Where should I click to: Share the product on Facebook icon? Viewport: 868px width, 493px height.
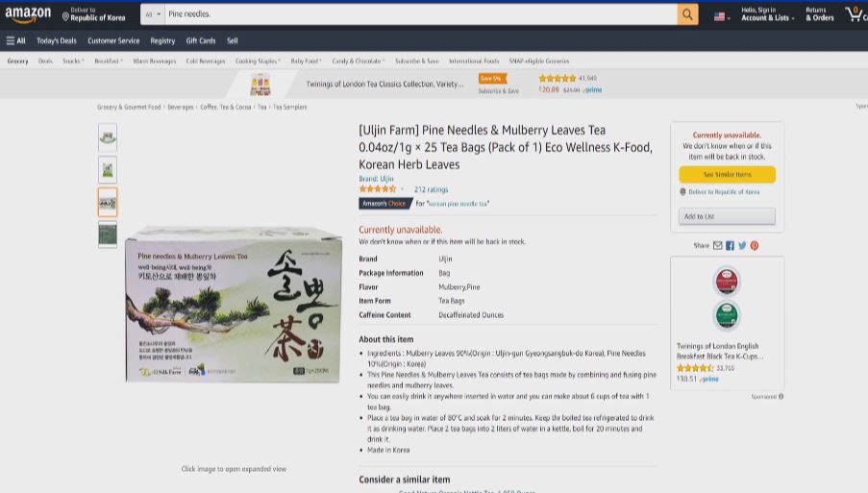tap(731, 246)
